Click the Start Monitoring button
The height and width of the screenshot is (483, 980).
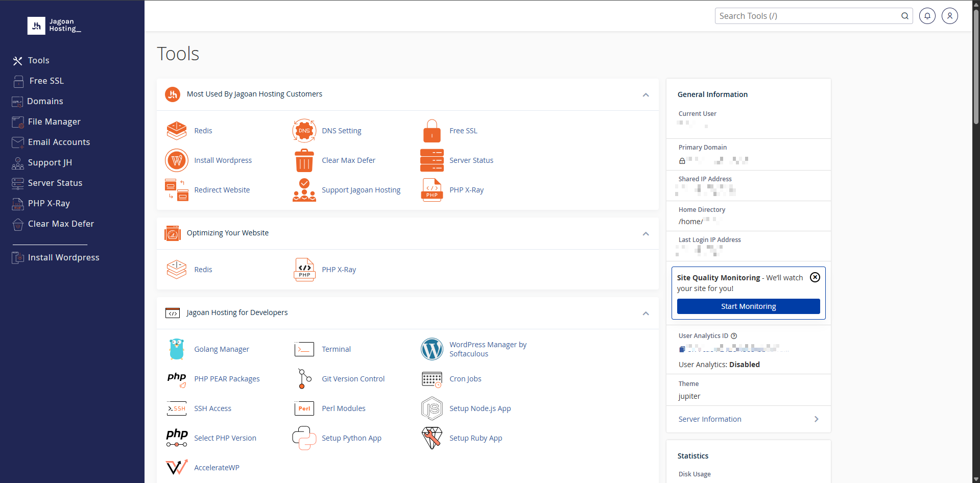pyautogui.click(x=748, y=306)
